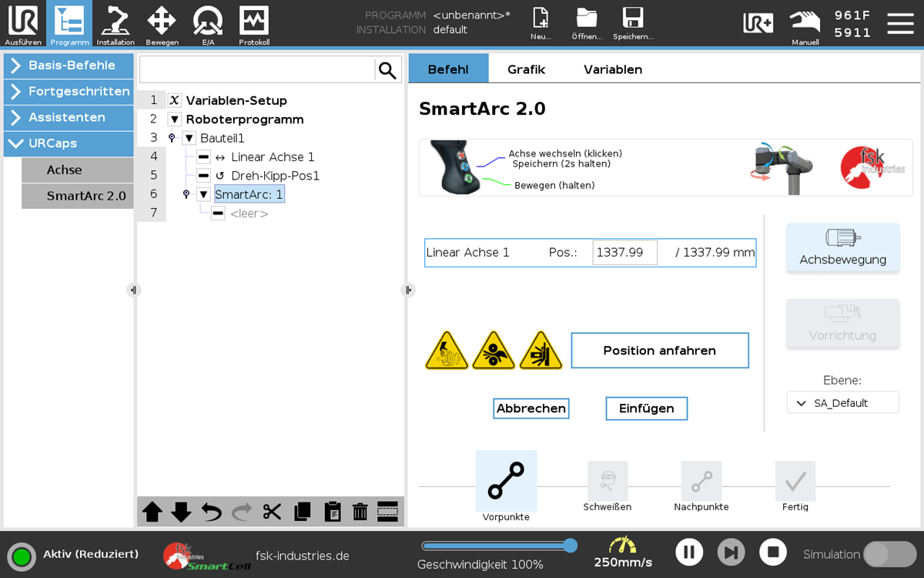Open the E/A (I/O) view
The width and height of the screenshot is (924, 578).
(x=208, y=23)
